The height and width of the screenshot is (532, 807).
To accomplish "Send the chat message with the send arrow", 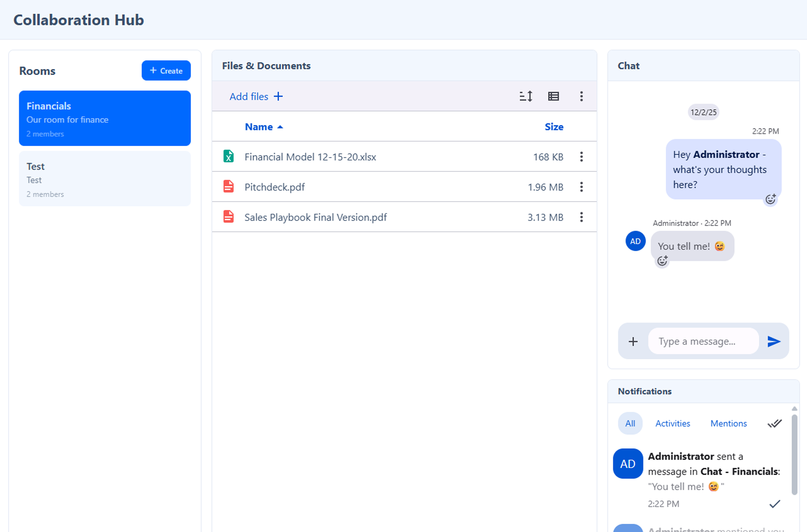I will (774, 341).
